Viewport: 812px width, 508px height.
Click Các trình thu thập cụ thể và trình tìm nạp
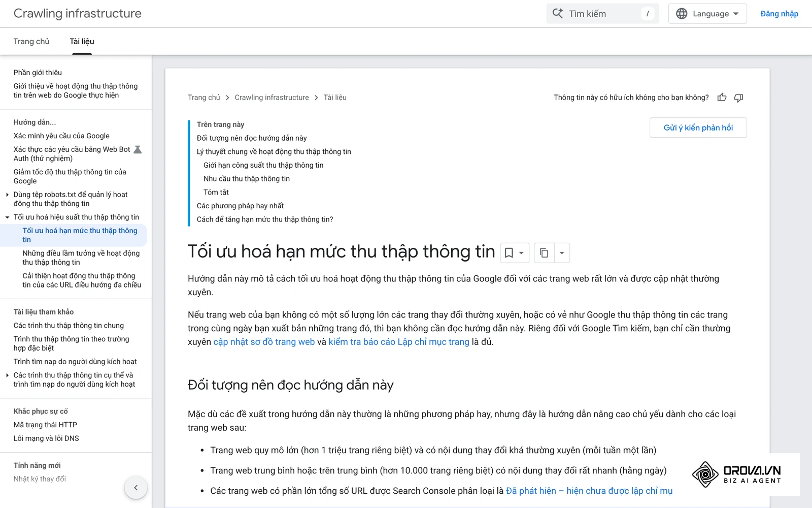[74, 380]
